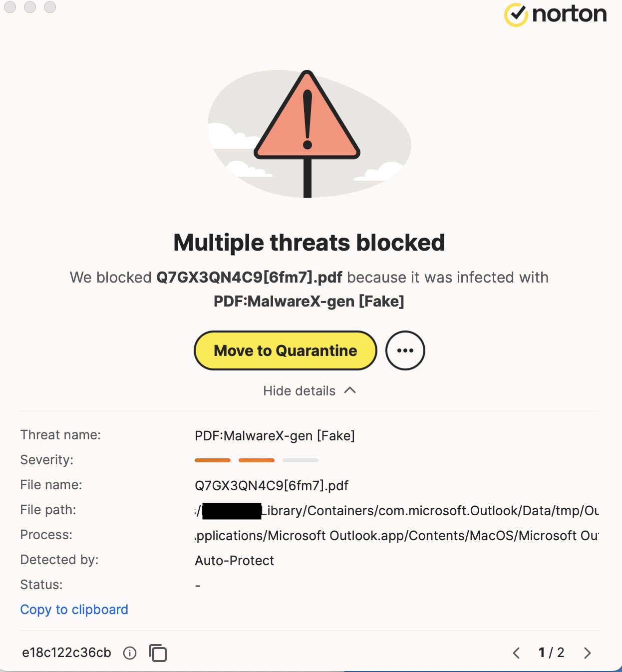This screenshot has height=672, width=622.
Task: Click the Copy to clipboard link
Action: click(74, 610)
